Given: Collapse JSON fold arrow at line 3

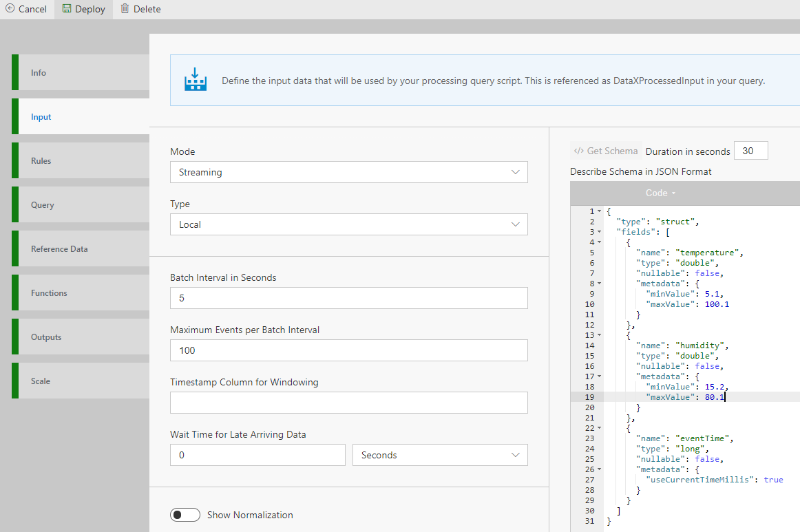Looking at the screenshot, I should pos(600,231).
